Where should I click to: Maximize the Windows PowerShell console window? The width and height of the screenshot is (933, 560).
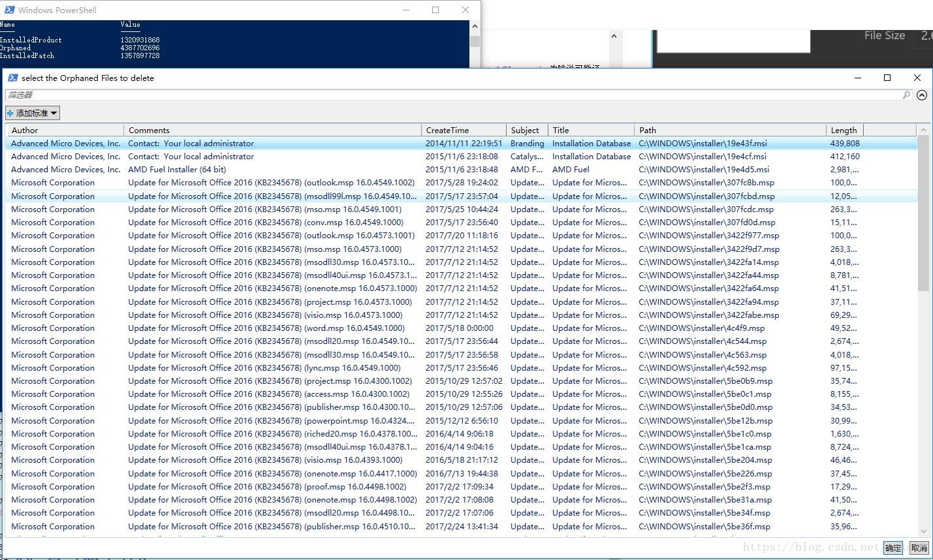tap(435, 10)
